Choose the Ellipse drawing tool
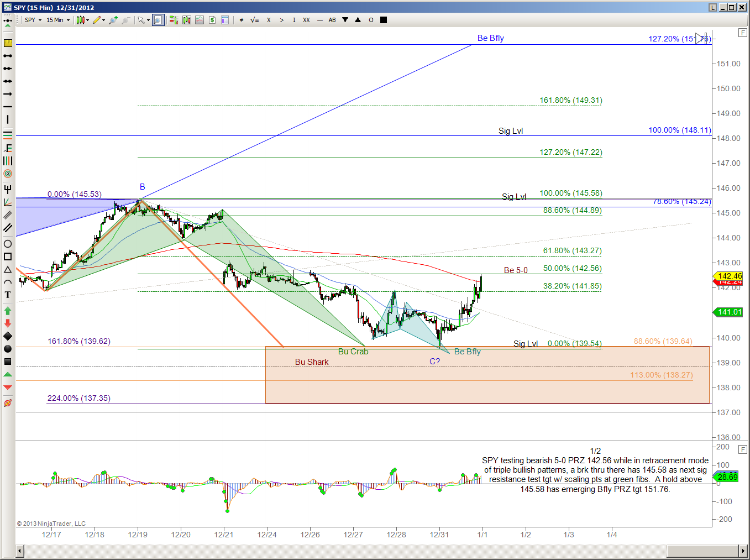 (x=8, y=244)
